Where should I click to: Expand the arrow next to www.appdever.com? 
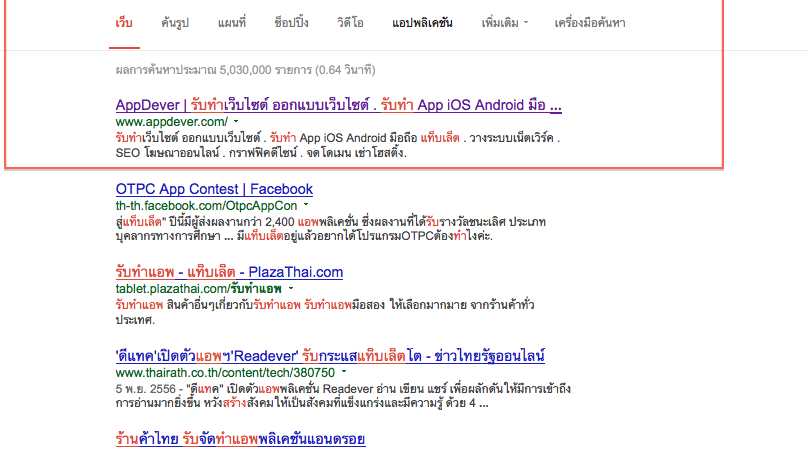[x=237, y=122]
